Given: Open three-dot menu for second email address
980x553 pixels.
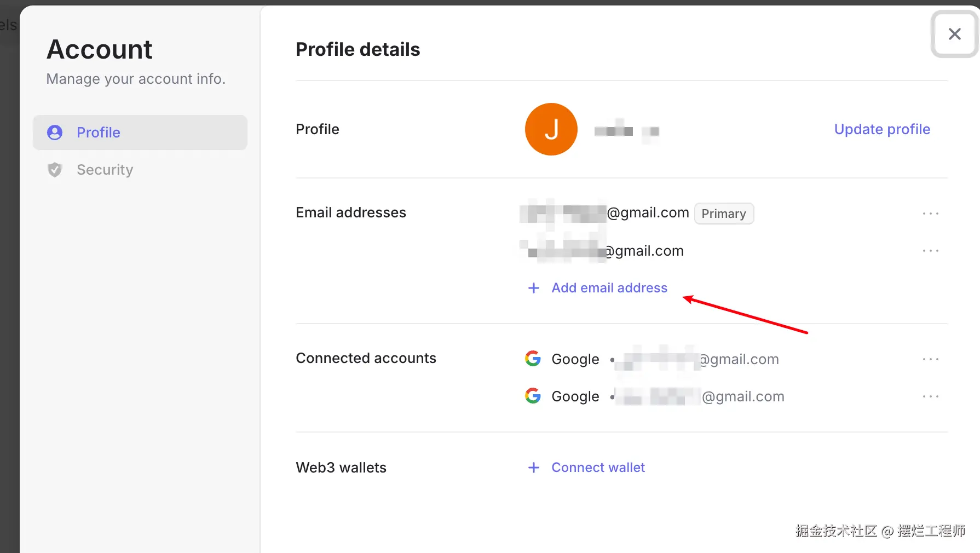Looking at the screenshot, I should (930, 251).
